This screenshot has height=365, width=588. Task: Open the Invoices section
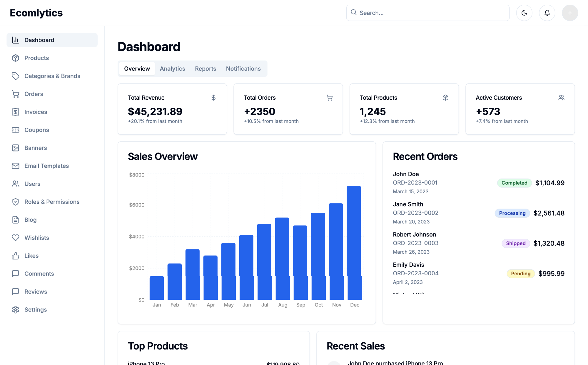coord(36,112)
